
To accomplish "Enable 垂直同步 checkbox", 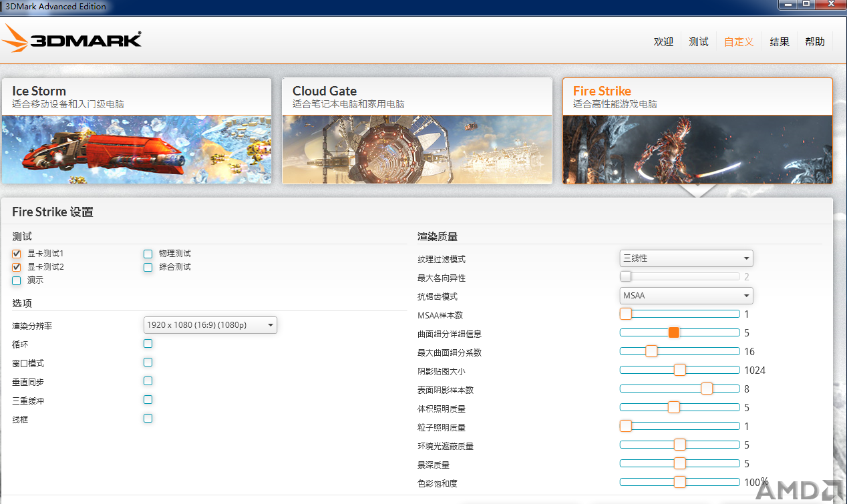I will (148, 381).
